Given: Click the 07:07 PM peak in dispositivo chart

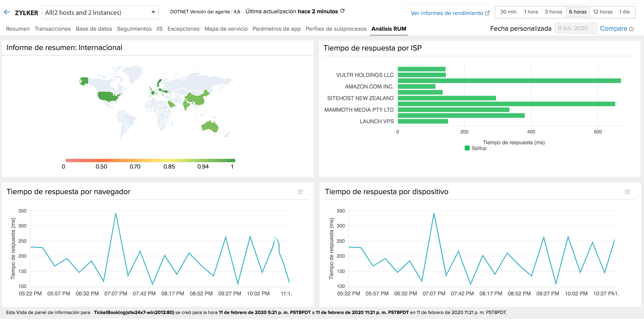Looking at the screenshot, I should pyautogui.click(x=434, y=213).
